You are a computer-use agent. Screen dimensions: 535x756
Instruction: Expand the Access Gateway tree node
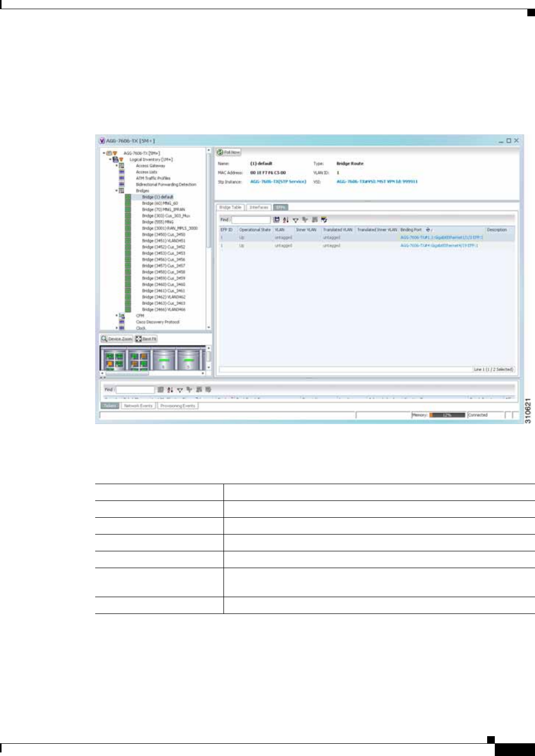coord(117,166)
